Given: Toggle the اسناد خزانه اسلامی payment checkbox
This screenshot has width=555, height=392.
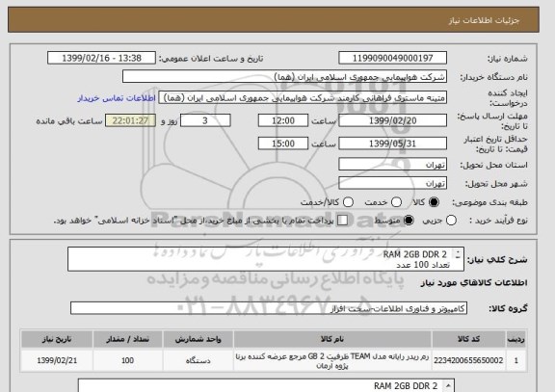Looking at the screenshot, I should coord(342,221).
